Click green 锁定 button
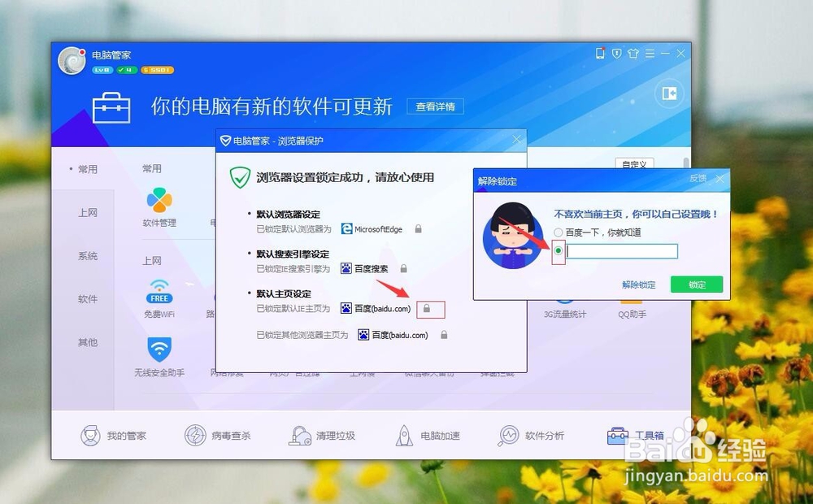Image resolution: width=813 pixels, height=504 pixels. click(697, 285)
